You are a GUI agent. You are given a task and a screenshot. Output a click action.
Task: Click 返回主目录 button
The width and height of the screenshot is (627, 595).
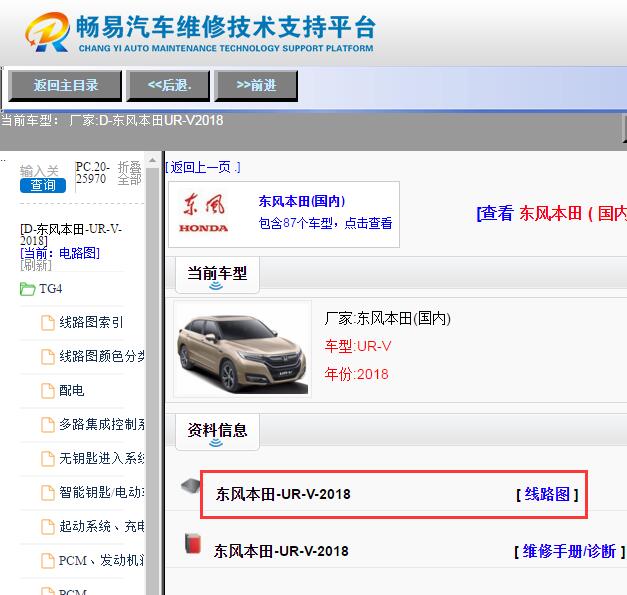click(65, 85)
